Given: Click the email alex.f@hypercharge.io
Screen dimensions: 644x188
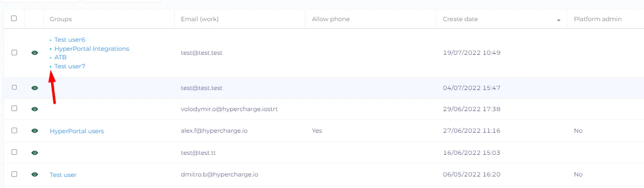Looking at the screenshot, I should [214, 131].
